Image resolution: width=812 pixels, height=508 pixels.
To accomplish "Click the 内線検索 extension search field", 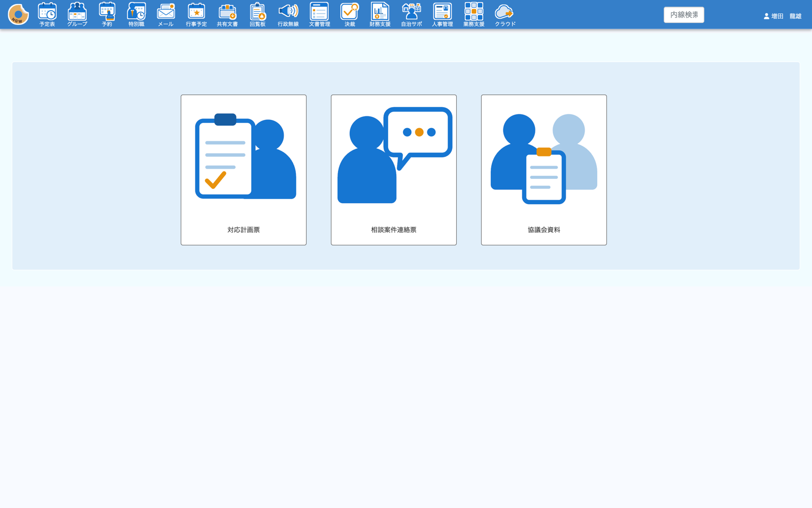I will tap(684, 15).
